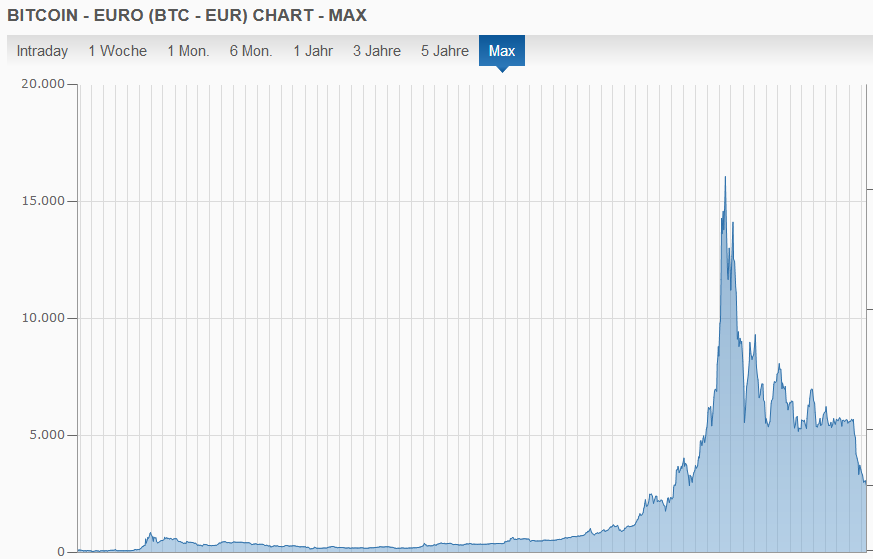Switch chart to Intraday view
This screenshot has width=873, height=559.
tap(42, 51)
